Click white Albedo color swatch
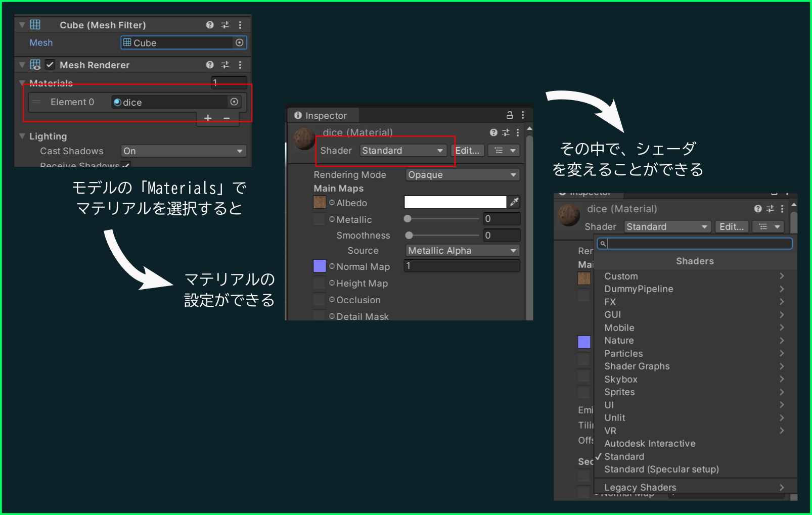812x515 pixels. click(455, 202)
